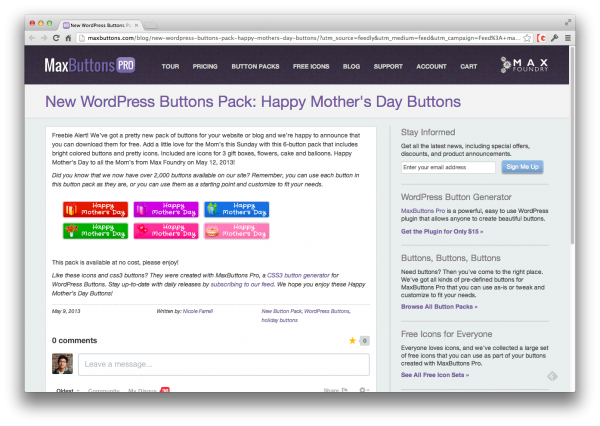This screenshot has height=426, width=600.
Task: Click the May 9, 2013 post date
Action: click(66, 311)
